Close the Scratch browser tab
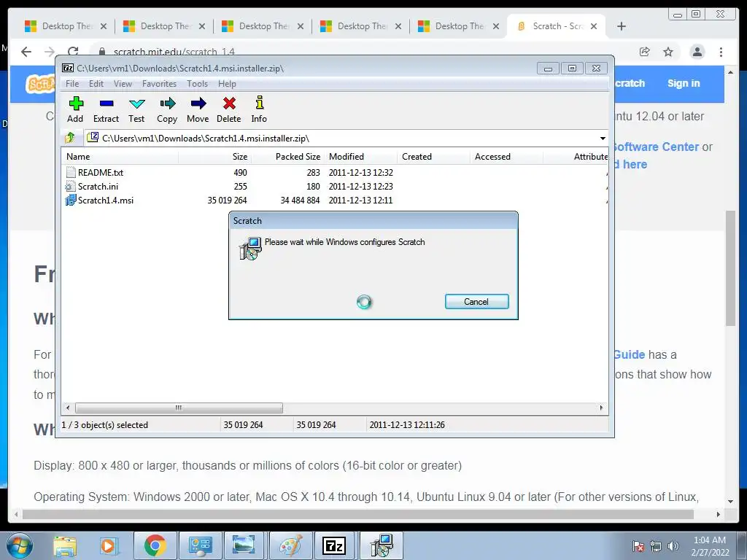 click(594, 26)
